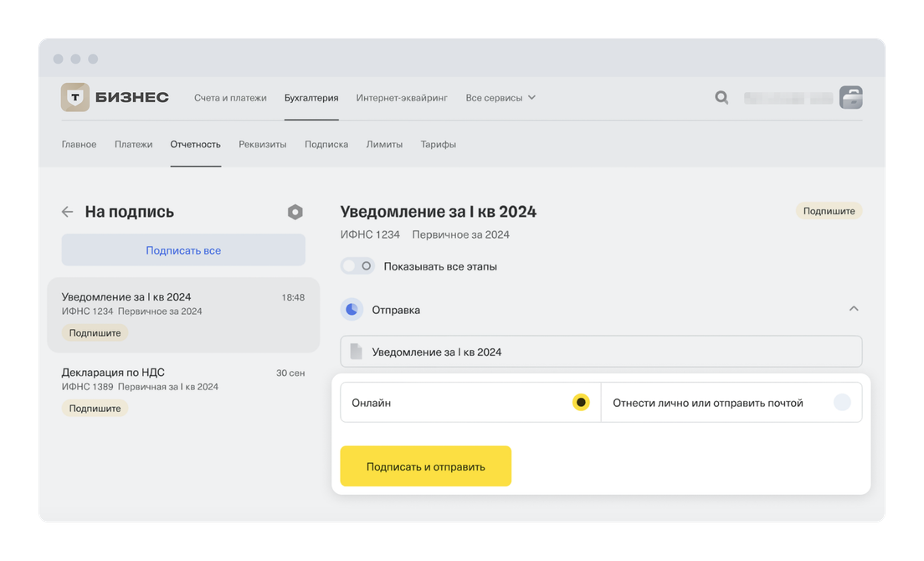Click the Подпишите status badge at top right

[x=829, y=211]
